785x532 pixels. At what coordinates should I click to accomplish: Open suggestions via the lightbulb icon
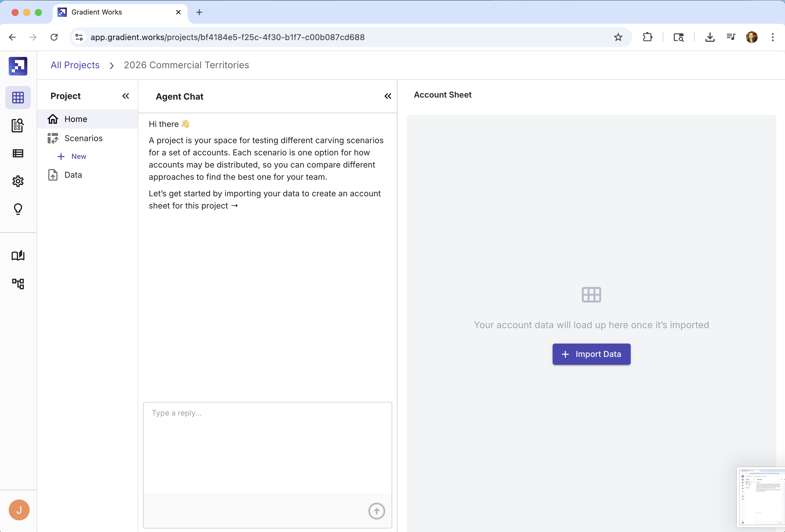click(18, 209)
